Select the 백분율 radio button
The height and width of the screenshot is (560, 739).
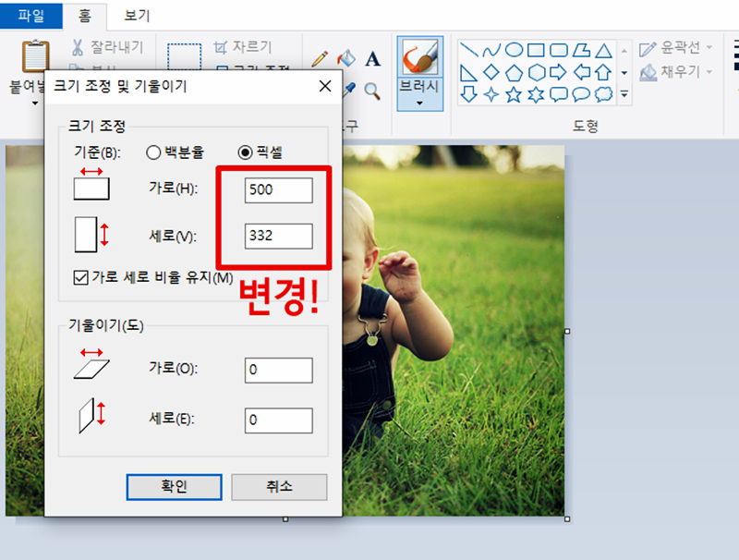click(x=153, y=152)
